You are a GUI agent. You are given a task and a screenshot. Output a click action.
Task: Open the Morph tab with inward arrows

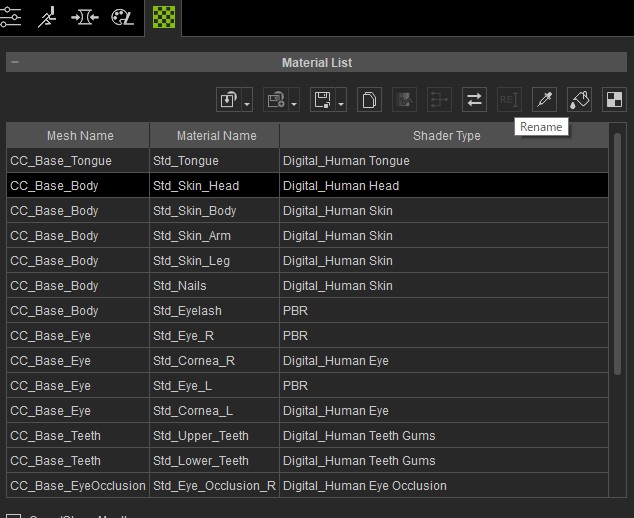(84, 16)
